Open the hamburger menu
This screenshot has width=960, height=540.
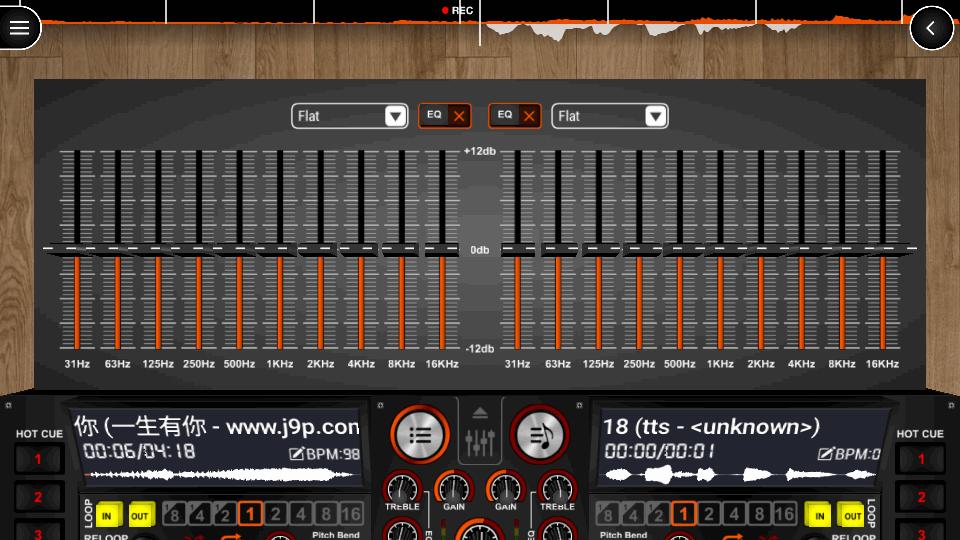[19, 28]
